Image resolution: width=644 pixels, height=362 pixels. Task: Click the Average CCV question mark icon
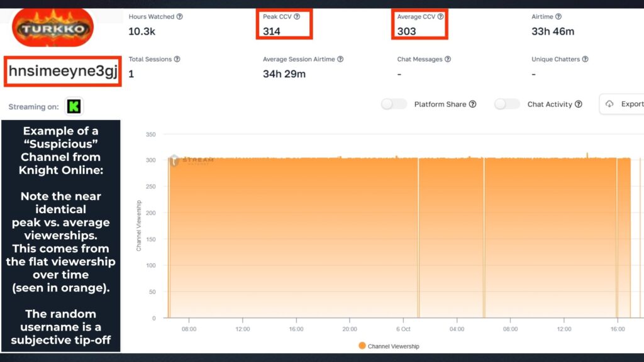coord(441,17)
